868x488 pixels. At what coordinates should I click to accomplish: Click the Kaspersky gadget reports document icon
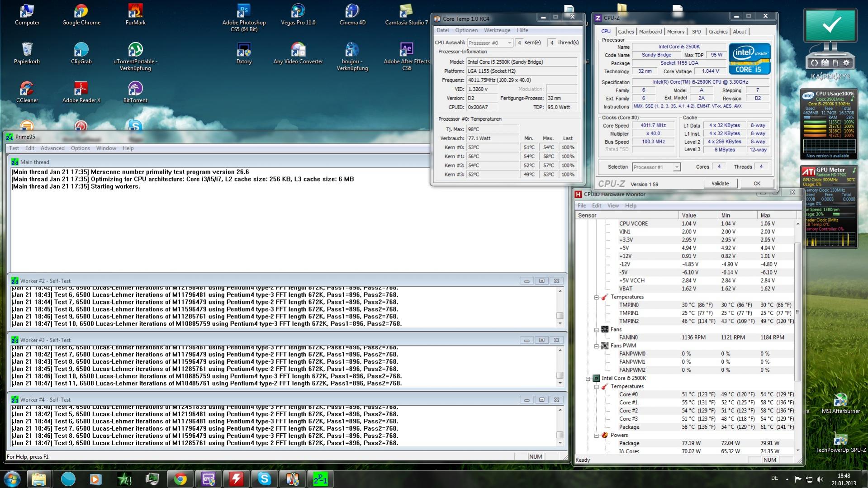coord(835,63)
